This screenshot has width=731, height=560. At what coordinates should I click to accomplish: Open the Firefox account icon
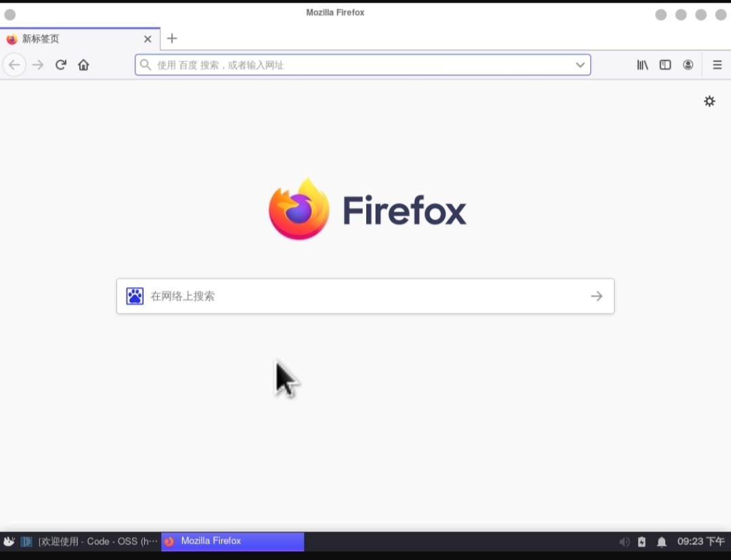point(688,65)
